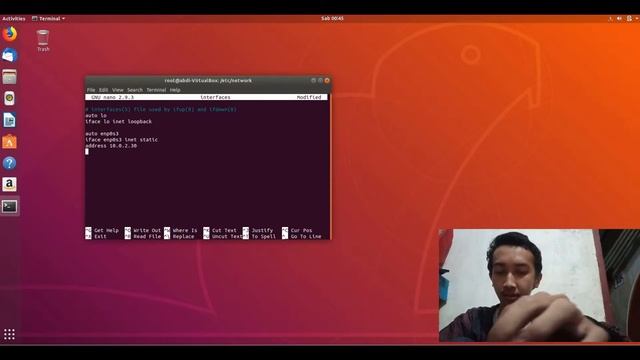Click the network icon in top bar
640x360 pixels.
tap(611, 18)
